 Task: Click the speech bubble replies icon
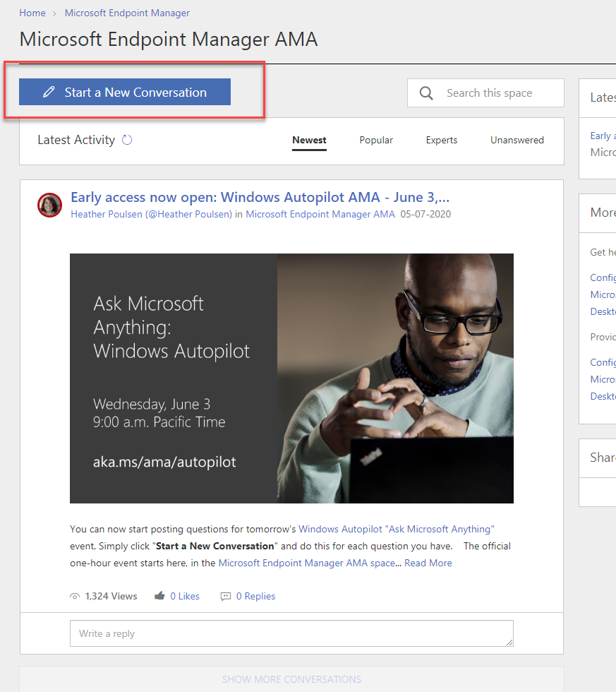click(x=225, y=596)
